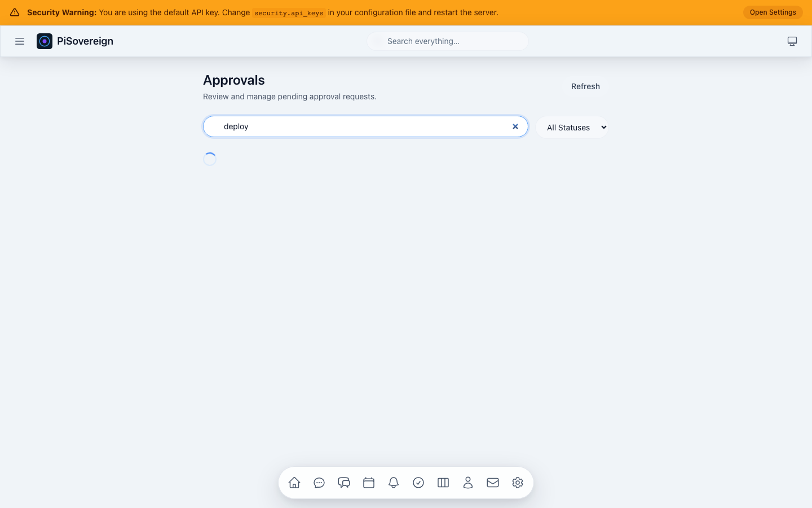
Task: Click Open Settings on the security warning banner
Action: (773, 12)
